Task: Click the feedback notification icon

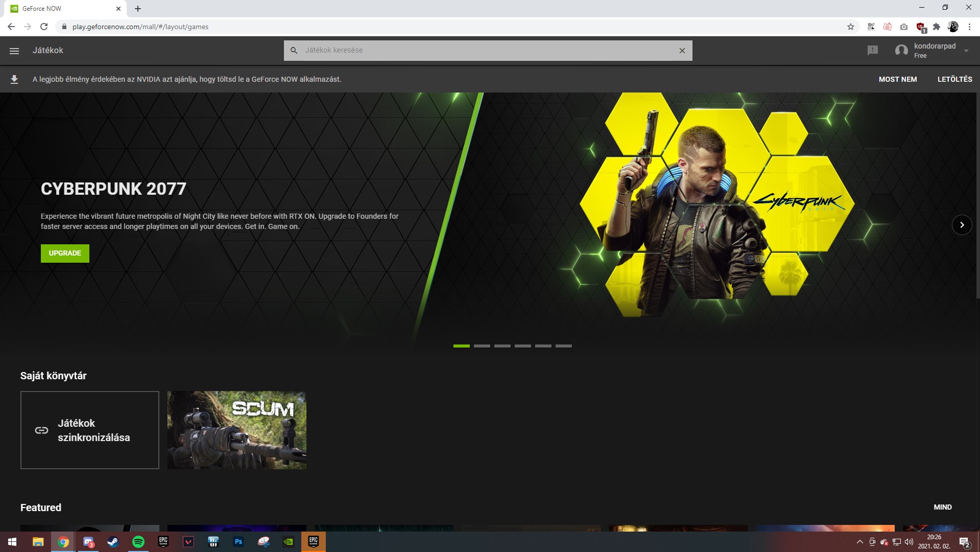Action: pyautogui.click(x=872, y=50)
